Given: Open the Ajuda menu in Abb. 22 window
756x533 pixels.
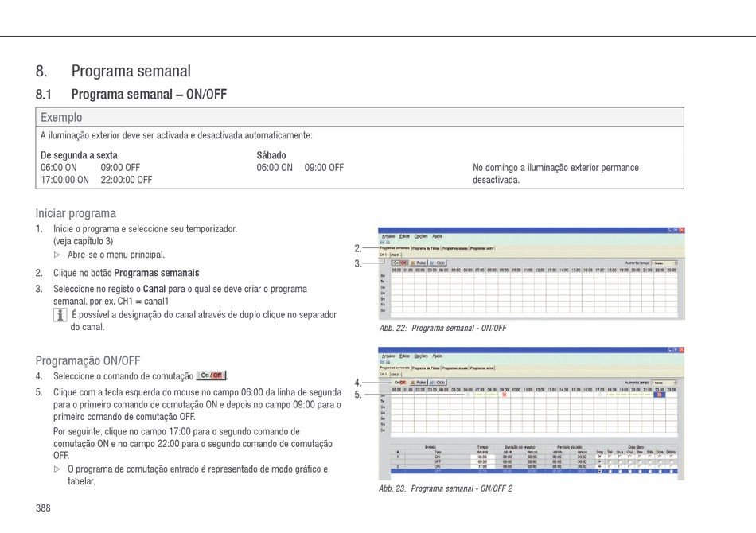Looking at the screenshot, I should point(438,236).
